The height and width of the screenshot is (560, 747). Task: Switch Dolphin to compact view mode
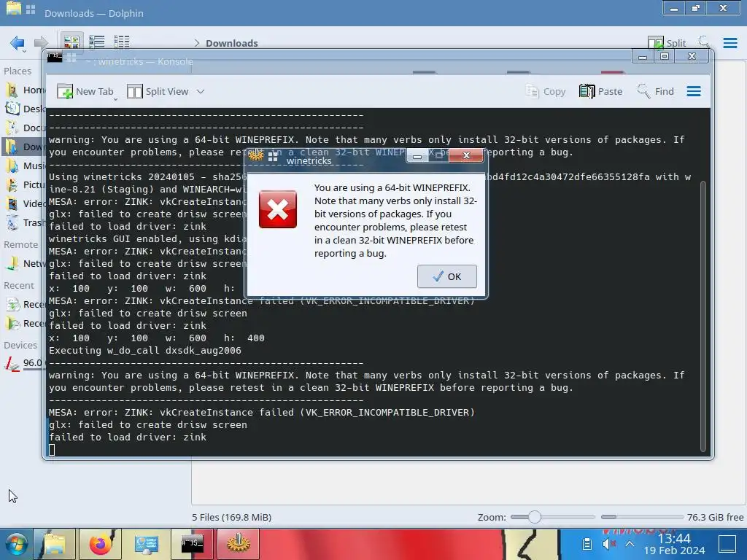97,42
